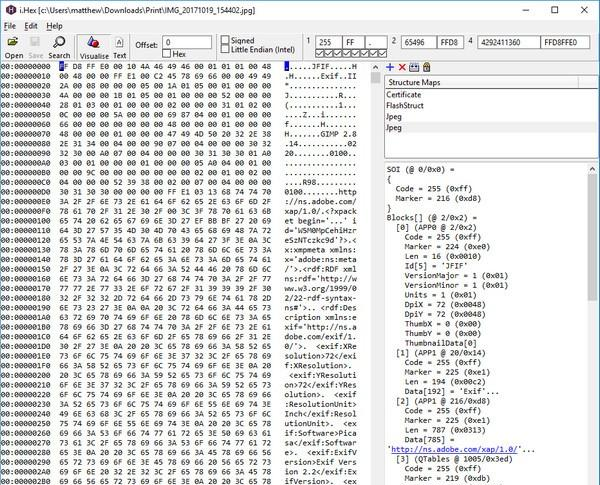The width and height of the screenshot is (600, 485).
Task: Click the 1-byte decimal field showing 255
Action: pos(328,42)
